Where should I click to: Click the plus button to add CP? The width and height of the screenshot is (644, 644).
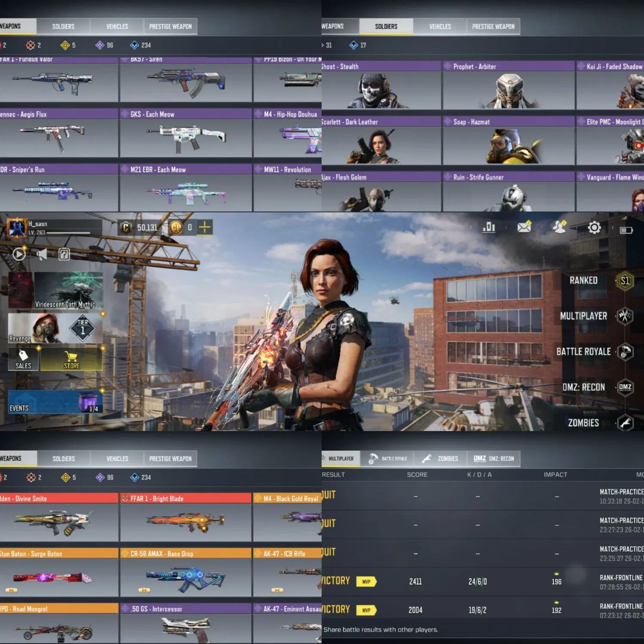(205, 227)
